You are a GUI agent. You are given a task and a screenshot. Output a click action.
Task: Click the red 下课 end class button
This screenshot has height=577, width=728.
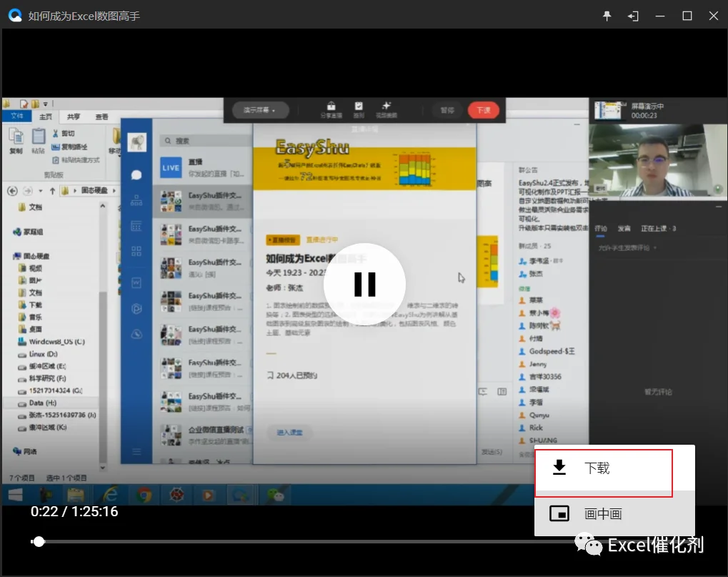pos(484,110)
